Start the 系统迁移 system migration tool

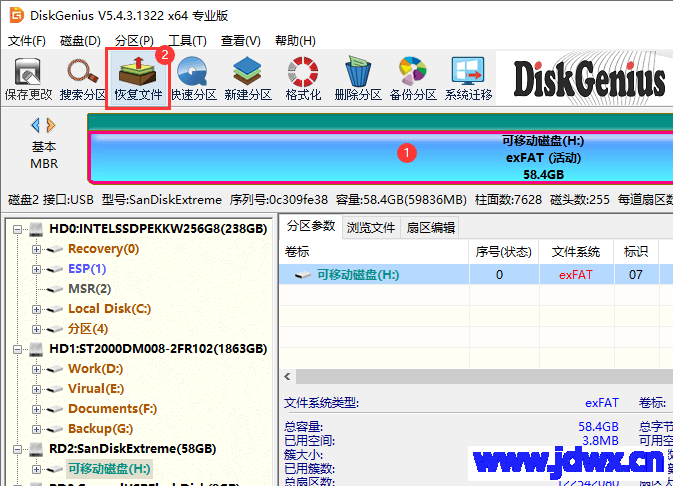(x=468, y=79)
